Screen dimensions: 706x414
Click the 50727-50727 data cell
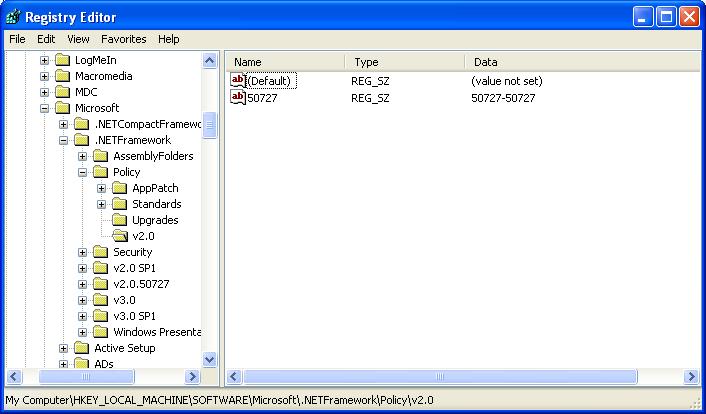(x=503, y=98)
